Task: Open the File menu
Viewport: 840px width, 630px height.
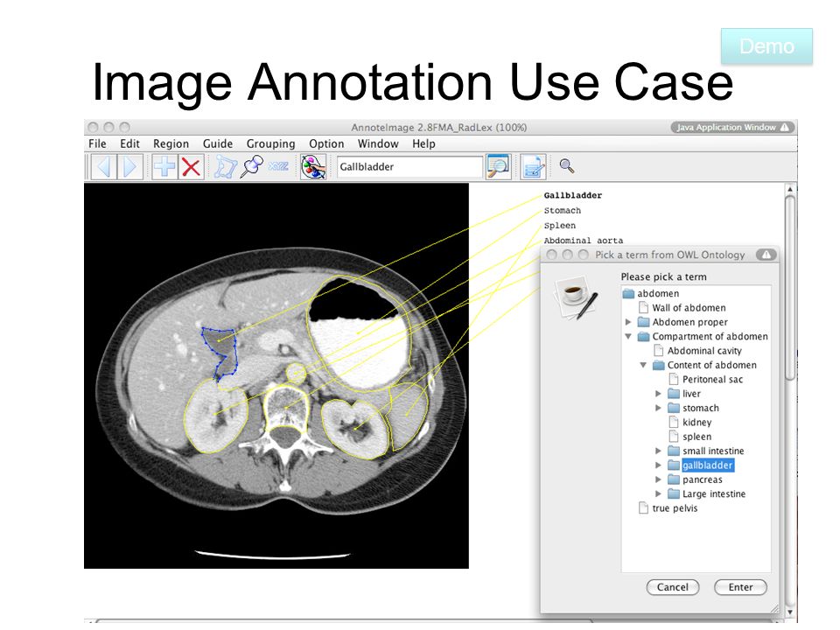Action: tap(97, 143)
